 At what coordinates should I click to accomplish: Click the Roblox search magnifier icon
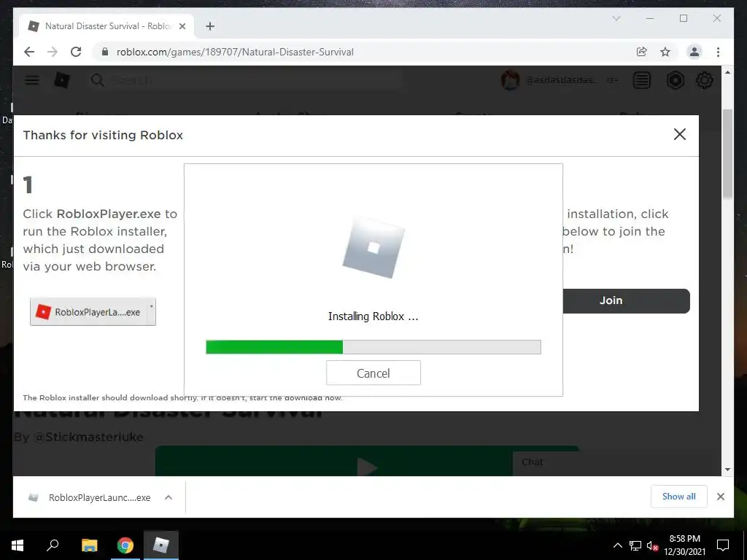(x=97, y=80)
